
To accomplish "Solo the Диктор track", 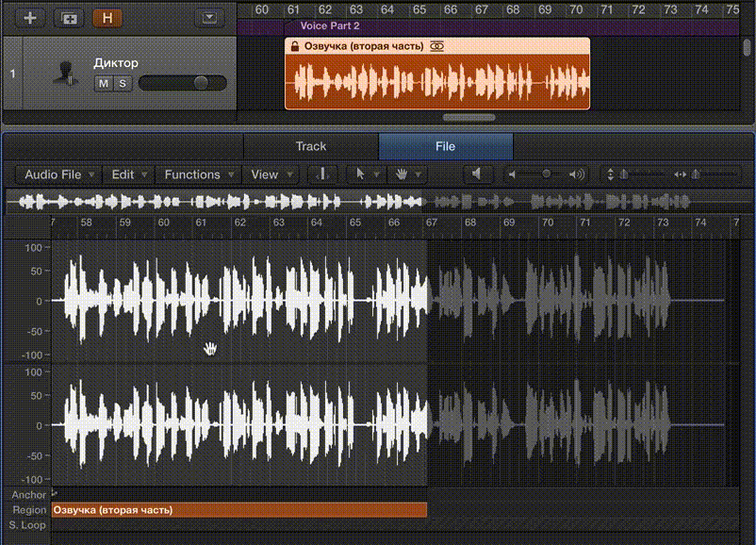I will [x=123, y=83].
